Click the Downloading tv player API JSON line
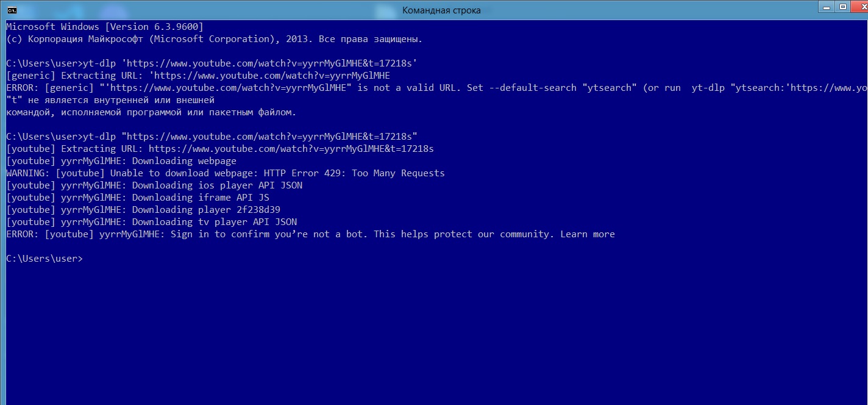The height and width of the screenshot is (405, 868). pos(152,222)
